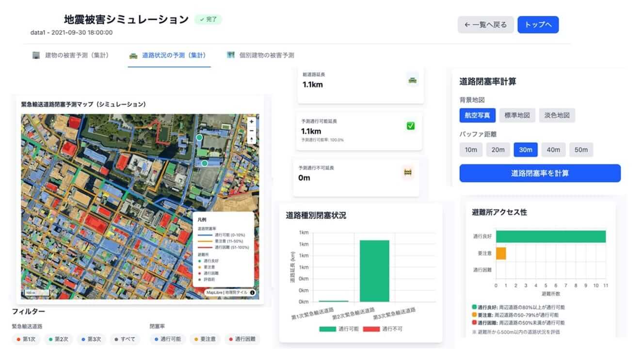Screen dimensions: 644x362
Task: Click the upper green shelter marker on the map
Action: (x=199, y=138)
